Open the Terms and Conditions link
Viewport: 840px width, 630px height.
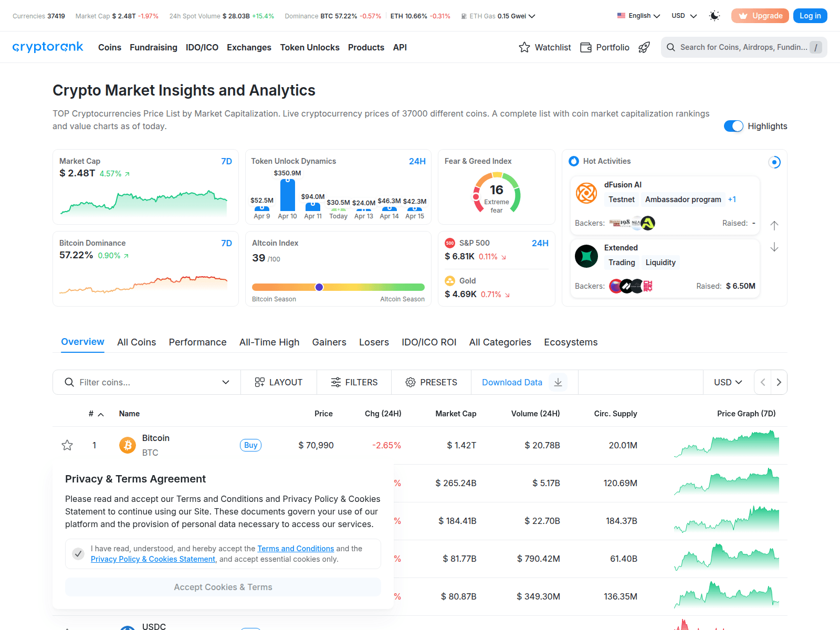[296, 549]
